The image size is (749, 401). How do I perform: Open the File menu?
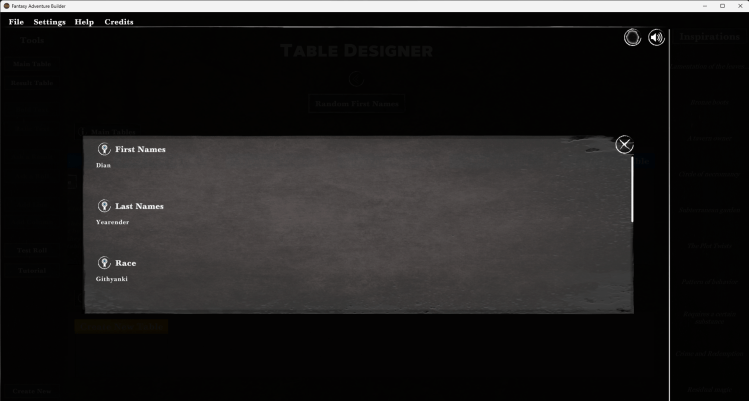click(16, 22)
